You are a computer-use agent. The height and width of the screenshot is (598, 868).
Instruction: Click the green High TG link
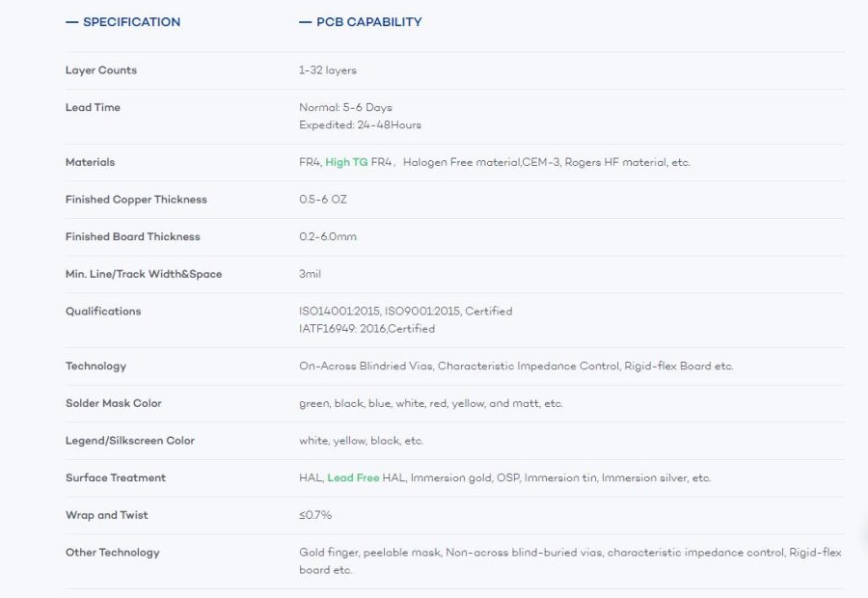pos(346,163)
